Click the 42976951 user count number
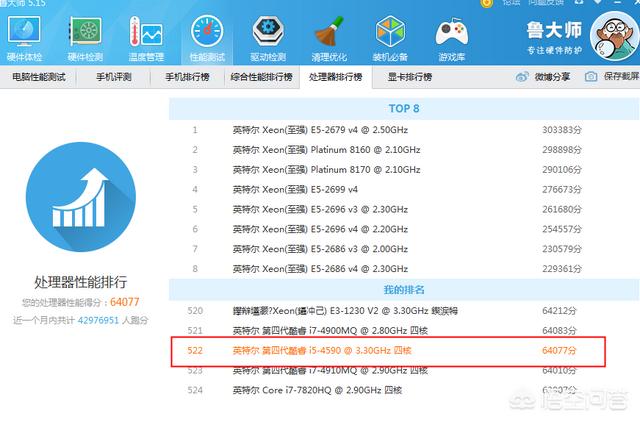Image resolution: width=640 pixels, height=422 pixels. [x=98, y=320]
